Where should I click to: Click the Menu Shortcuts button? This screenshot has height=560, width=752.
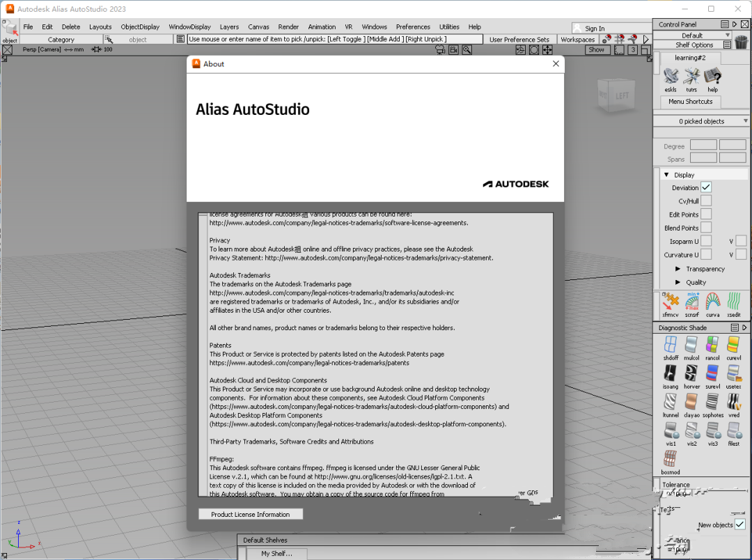(x=690, y=101)
